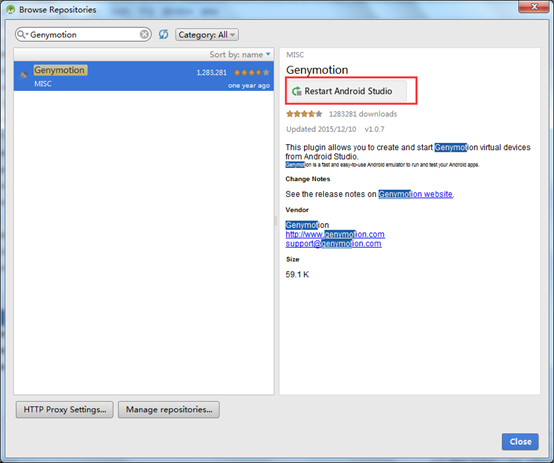Click the 'one year ago' text in list row
This screenshot has height=463, width=554.
coord(249,86)
